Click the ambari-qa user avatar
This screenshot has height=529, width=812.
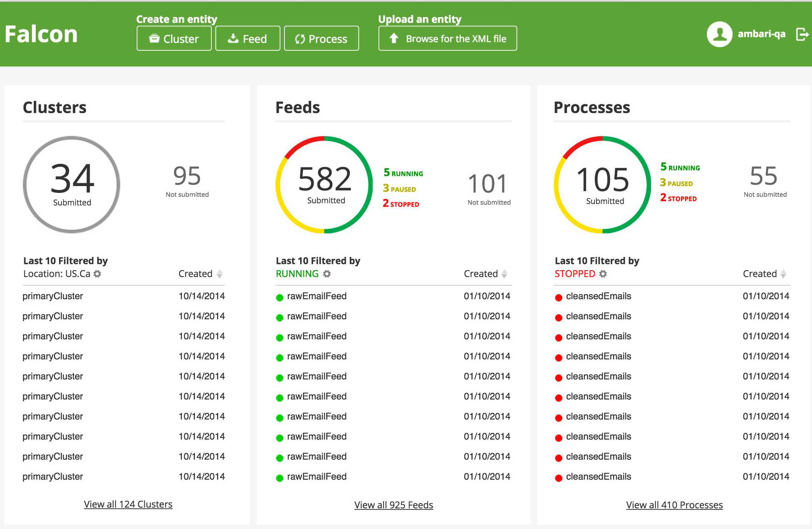(x=719, y=34)
